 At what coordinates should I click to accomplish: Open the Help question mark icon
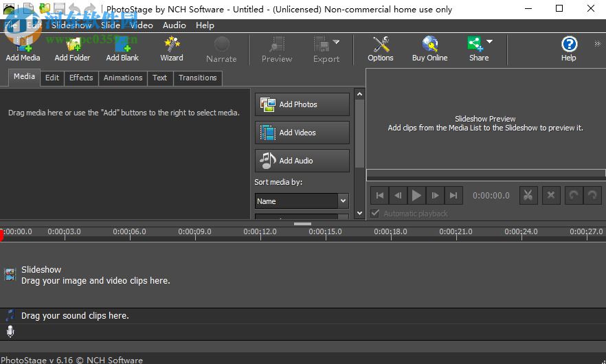(569, 49)
